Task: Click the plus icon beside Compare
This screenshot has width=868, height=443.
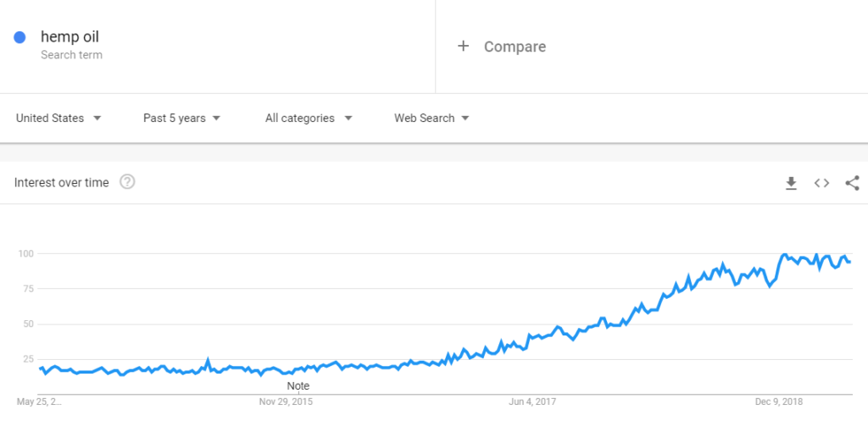Action: coord(463,47)
